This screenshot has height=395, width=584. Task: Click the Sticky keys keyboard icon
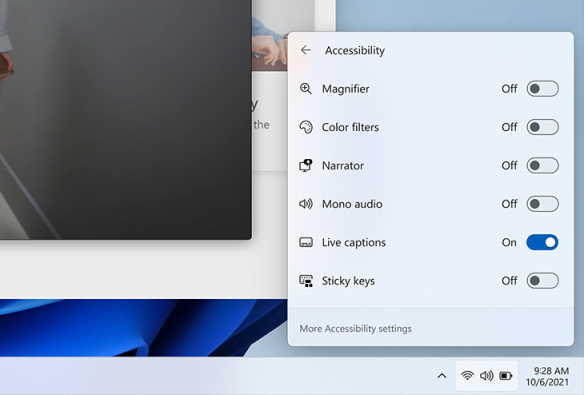point(306,281)
